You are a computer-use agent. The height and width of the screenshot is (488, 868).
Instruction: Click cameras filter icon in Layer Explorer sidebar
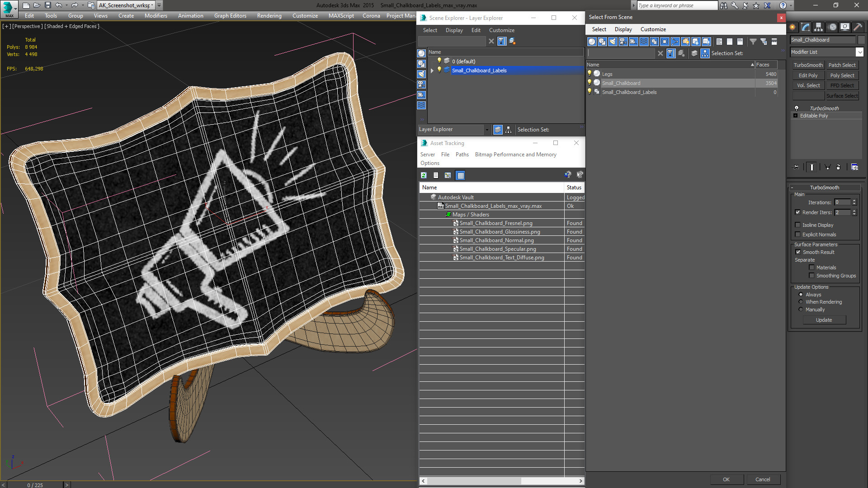[421, 84]
